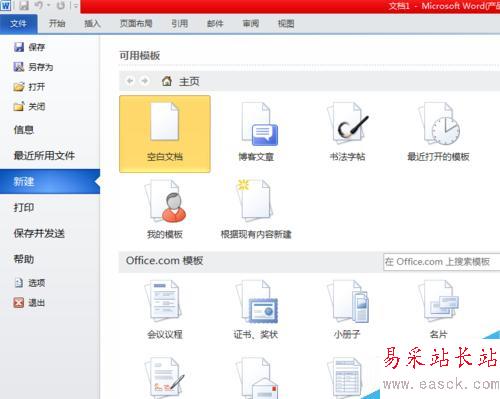Select the 新建 section
Screen dimensions: 500x399
[x=50, y=182]
